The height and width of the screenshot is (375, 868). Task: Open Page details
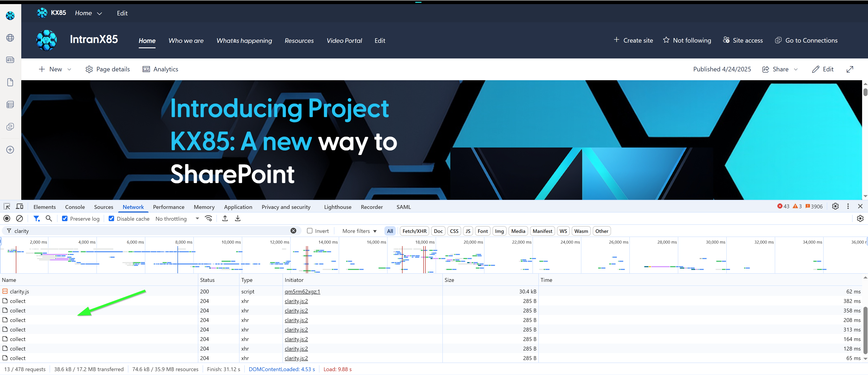pos(108,69)
